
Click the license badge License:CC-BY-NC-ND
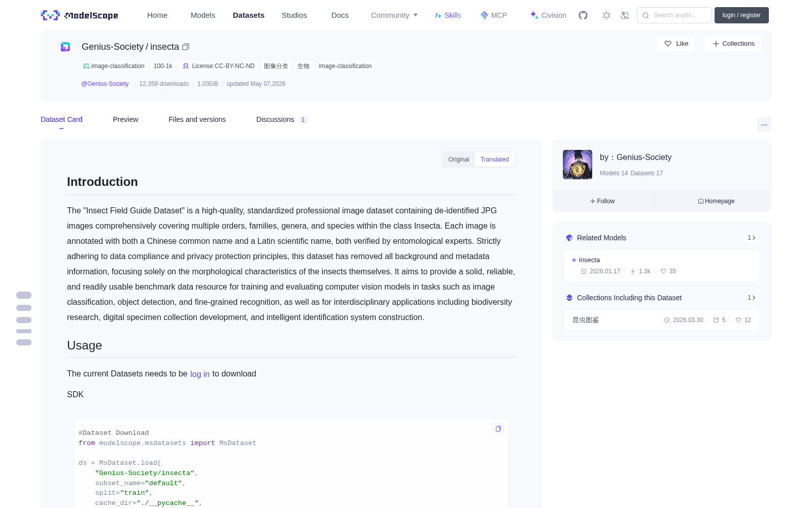point(219,66)
